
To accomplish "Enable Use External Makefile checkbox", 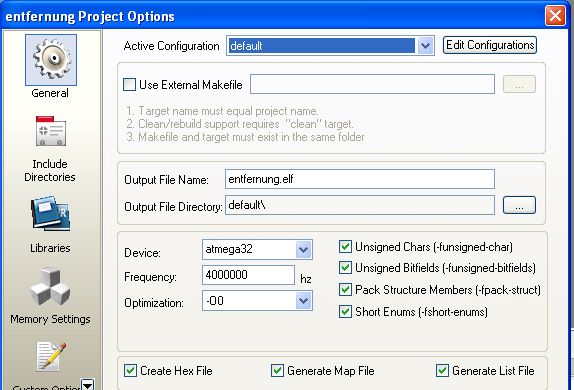I will click(129, 85).
